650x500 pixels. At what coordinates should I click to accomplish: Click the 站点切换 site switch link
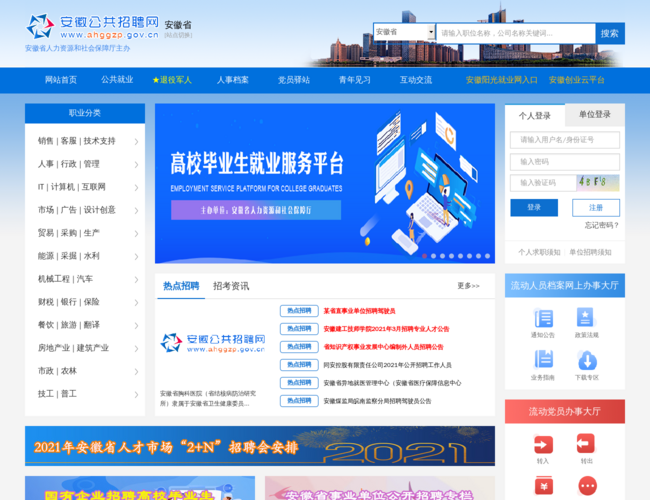pyautogui.click(x=178, y=35)
